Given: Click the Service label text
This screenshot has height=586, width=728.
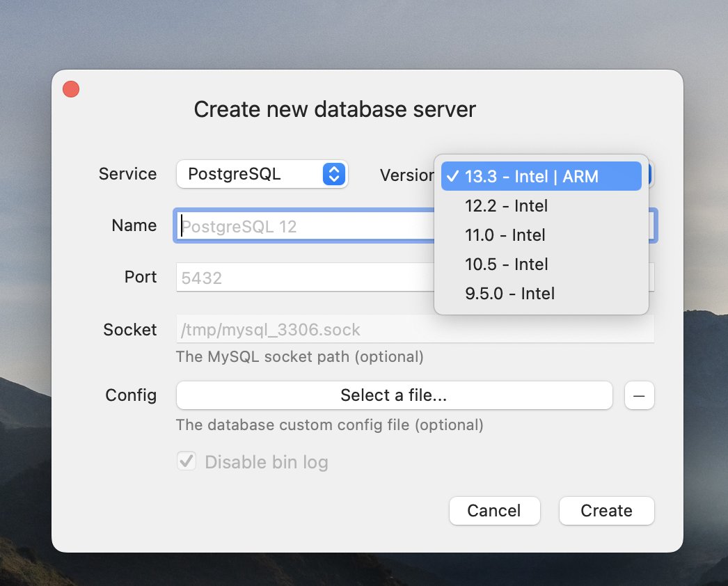Looking at the screenshot, I should click(127, 174).
